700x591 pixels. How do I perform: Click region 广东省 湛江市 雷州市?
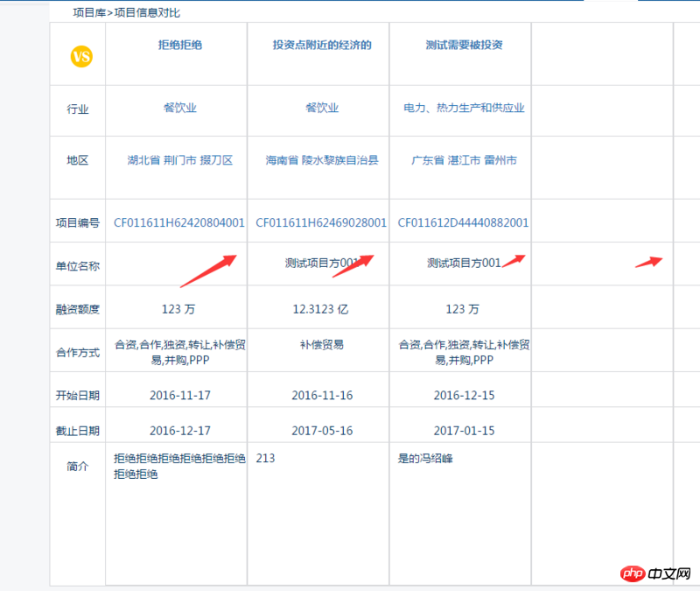464,160
